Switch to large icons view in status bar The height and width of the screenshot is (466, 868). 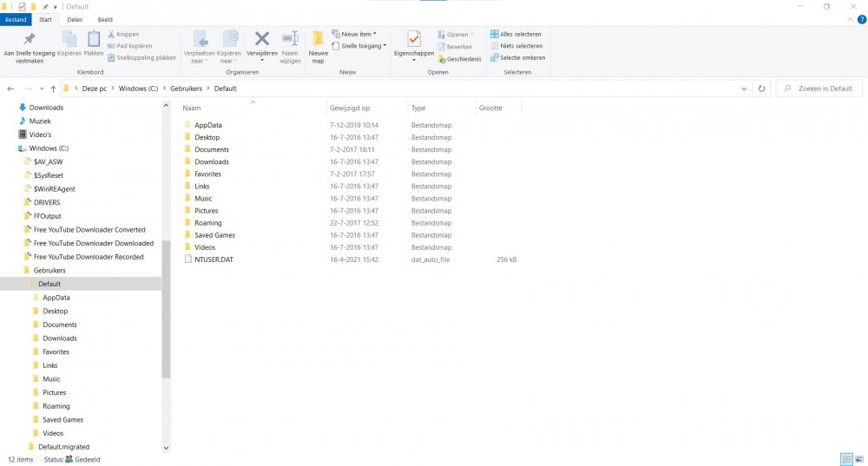click(x=858, y=459)
